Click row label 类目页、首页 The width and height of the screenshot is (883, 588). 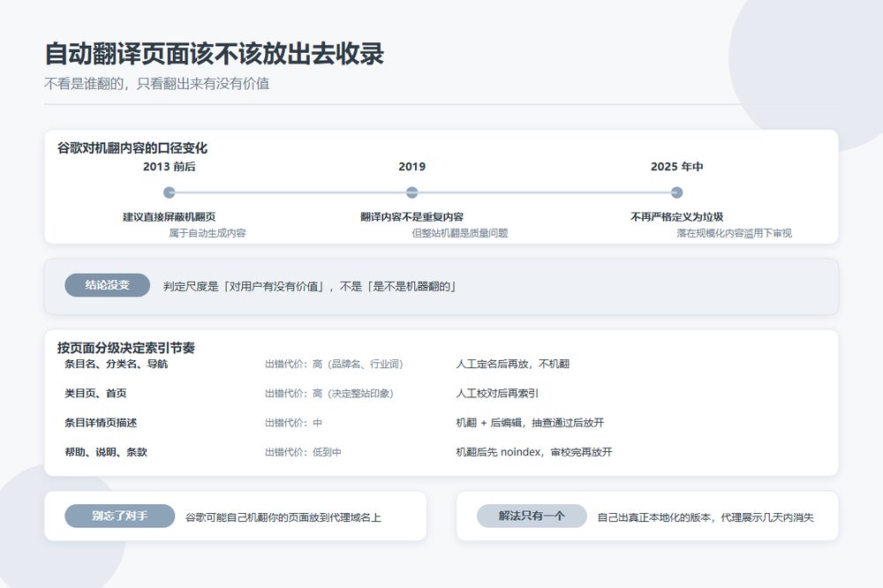click(x=95, y=393)
